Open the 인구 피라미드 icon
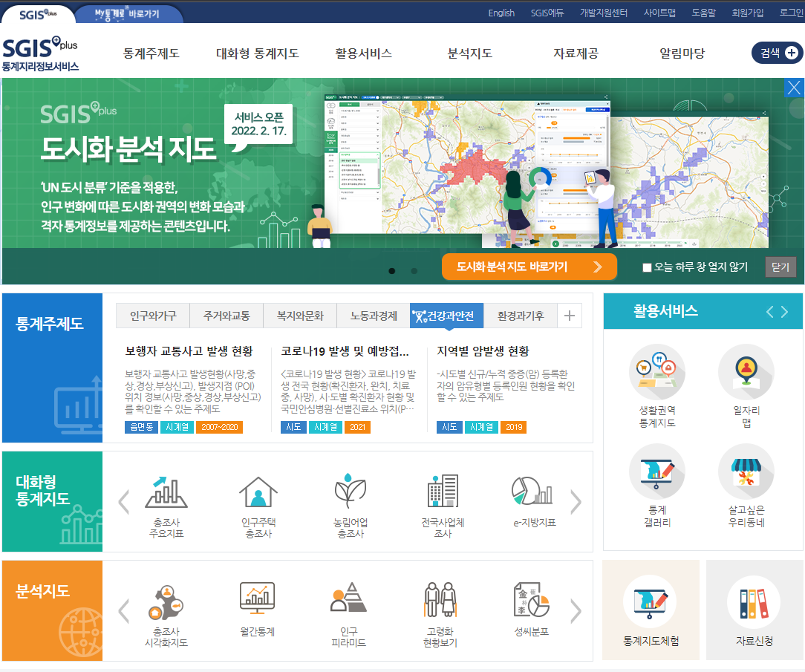Screen dimensions: 805x672 click(x=348, y=597)
